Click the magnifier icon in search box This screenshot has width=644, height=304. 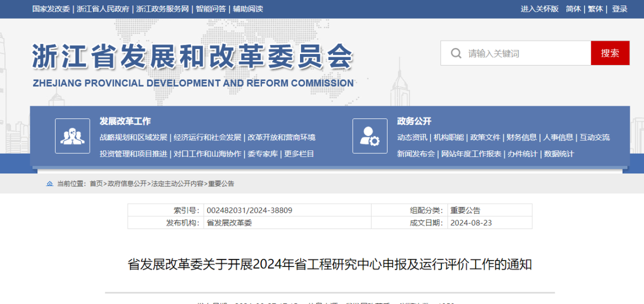click(x=456, y=53)
